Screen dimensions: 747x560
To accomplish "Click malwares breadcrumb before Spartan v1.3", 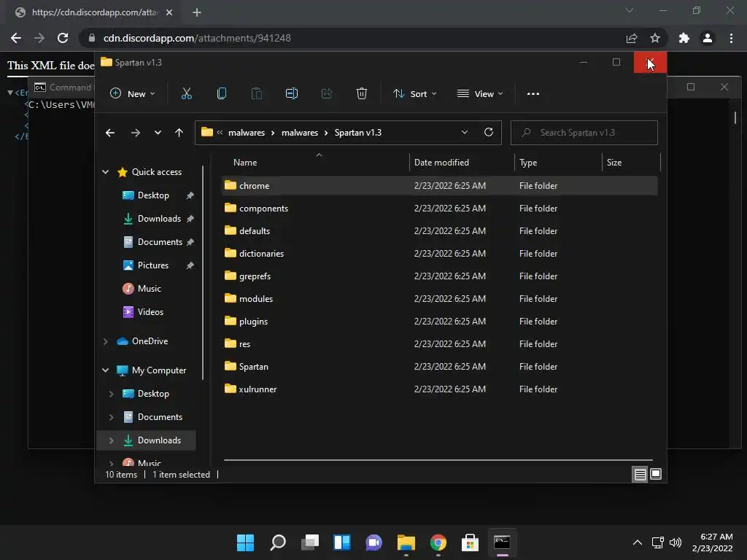I will [300, 133].
